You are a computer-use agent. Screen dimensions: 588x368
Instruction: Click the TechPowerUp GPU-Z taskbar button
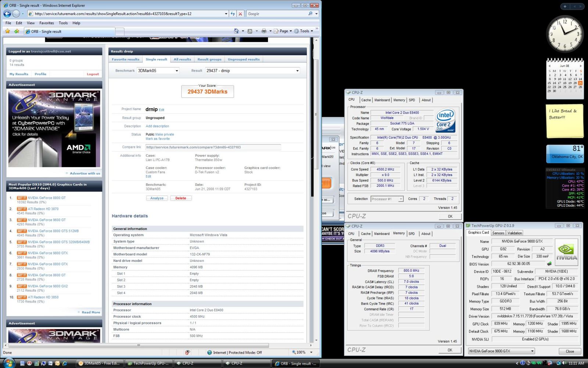point(148,363)
